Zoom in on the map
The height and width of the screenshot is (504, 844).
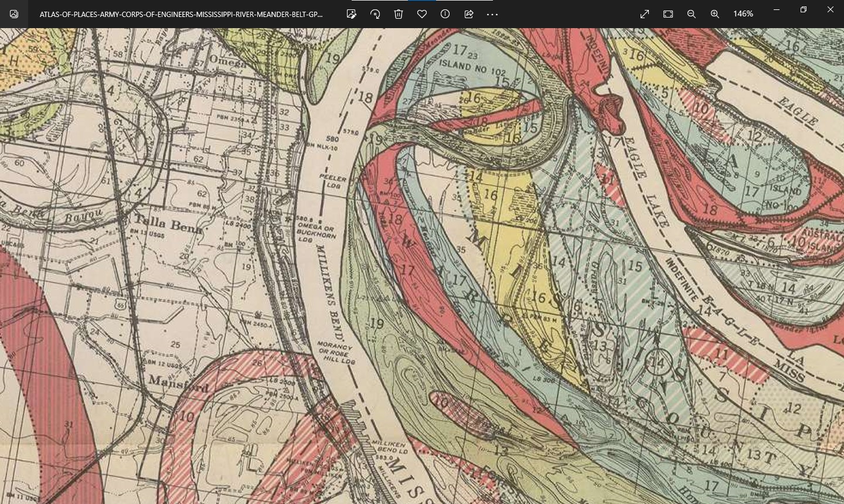(x=714, y=13)
